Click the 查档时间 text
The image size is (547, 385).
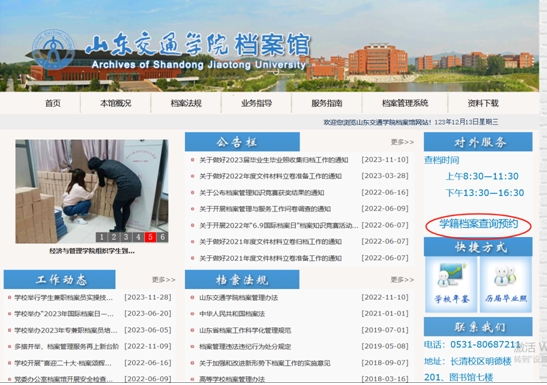[442, 160]
